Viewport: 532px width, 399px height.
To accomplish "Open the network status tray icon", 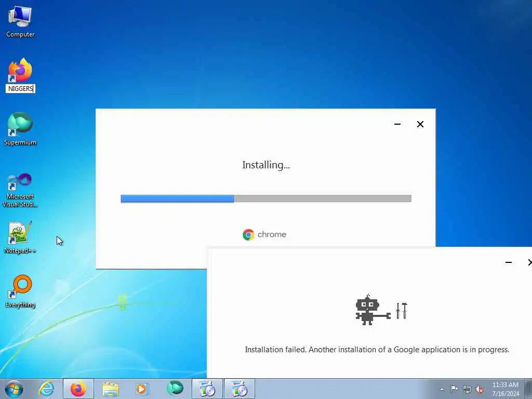I will tap(467, 389).
